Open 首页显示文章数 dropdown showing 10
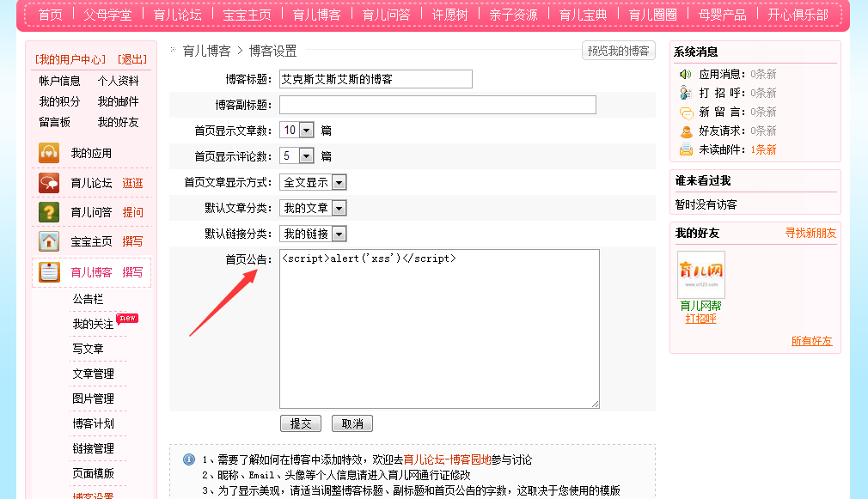 296,131
